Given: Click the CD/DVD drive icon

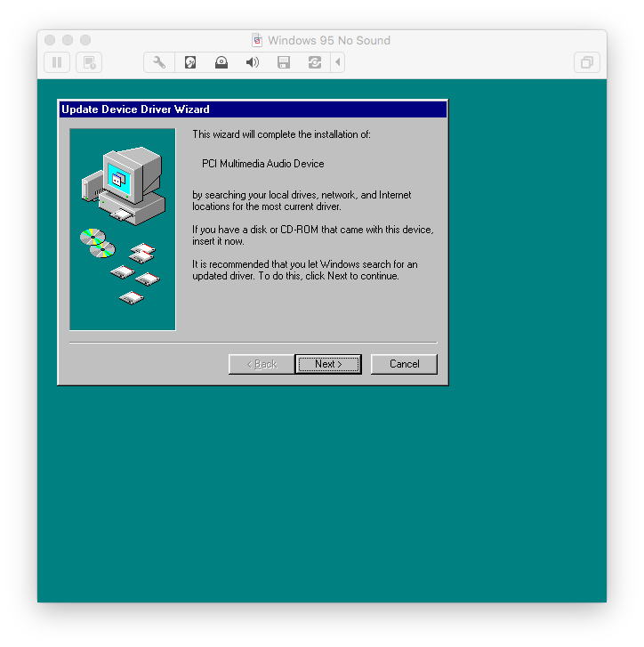Looking at the screenshot, I should 221,62.
